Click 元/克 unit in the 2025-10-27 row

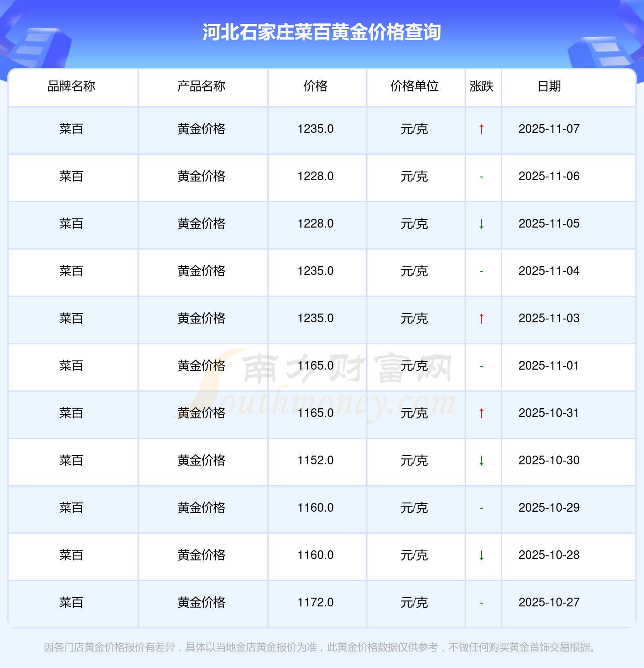point(414,603)
